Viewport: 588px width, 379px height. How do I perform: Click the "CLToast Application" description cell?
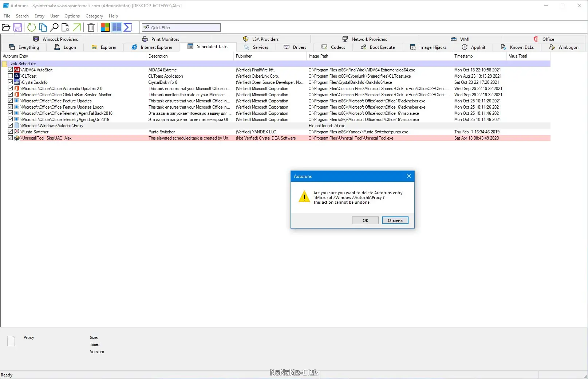point(166,76)
